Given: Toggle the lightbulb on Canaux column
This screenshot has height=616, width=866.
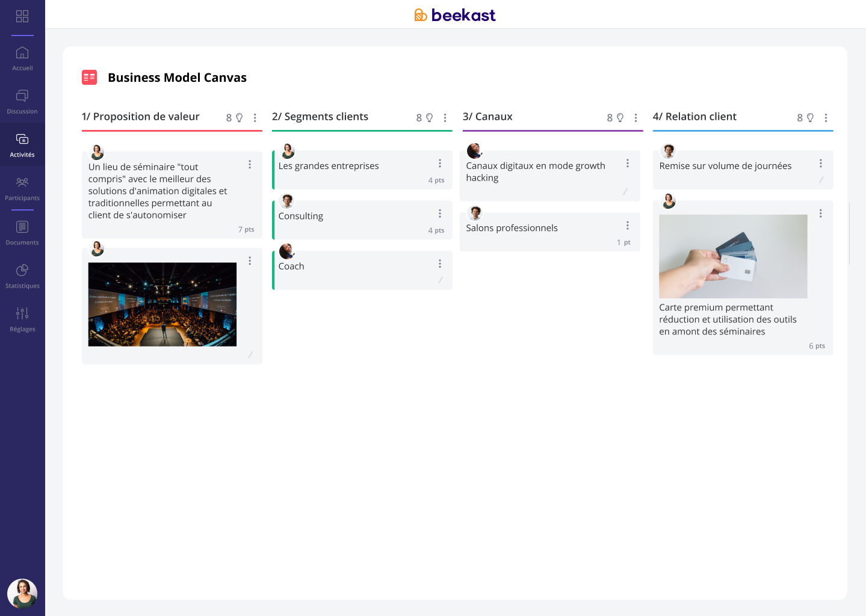Looking at the screenshot, I should click(x=620, y=117).
